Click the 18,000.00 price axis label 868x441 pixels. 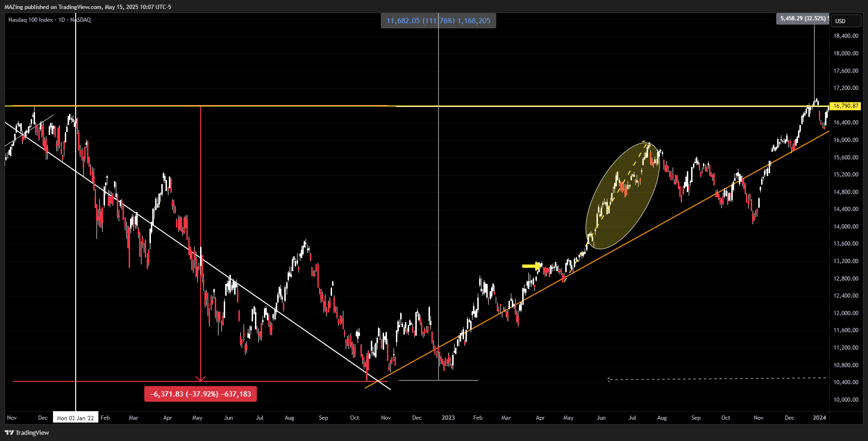[846, 53]
